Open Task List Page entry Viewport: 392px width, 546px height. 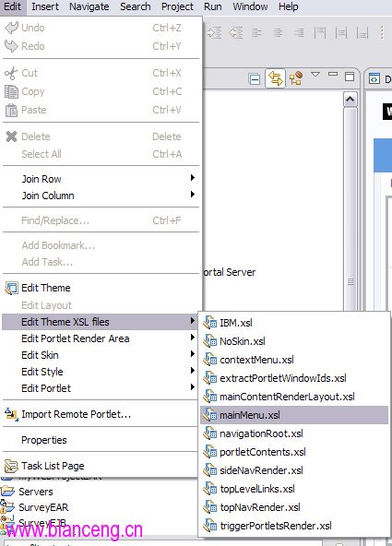click(101, 466)
